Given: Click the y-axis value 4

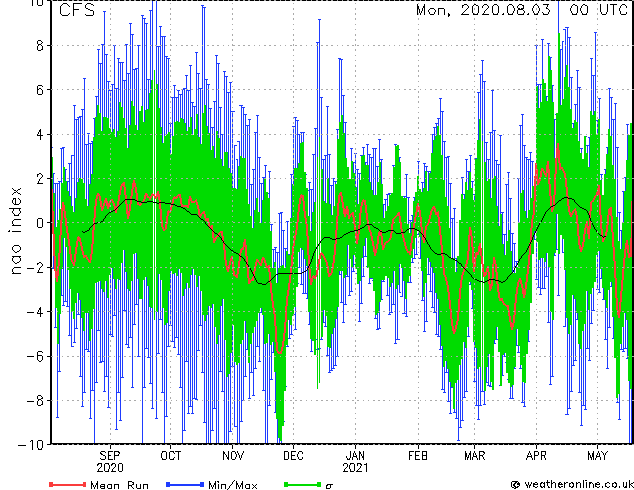Looking at the screenshot, I should pyautogui.click(x=40, y=135).
